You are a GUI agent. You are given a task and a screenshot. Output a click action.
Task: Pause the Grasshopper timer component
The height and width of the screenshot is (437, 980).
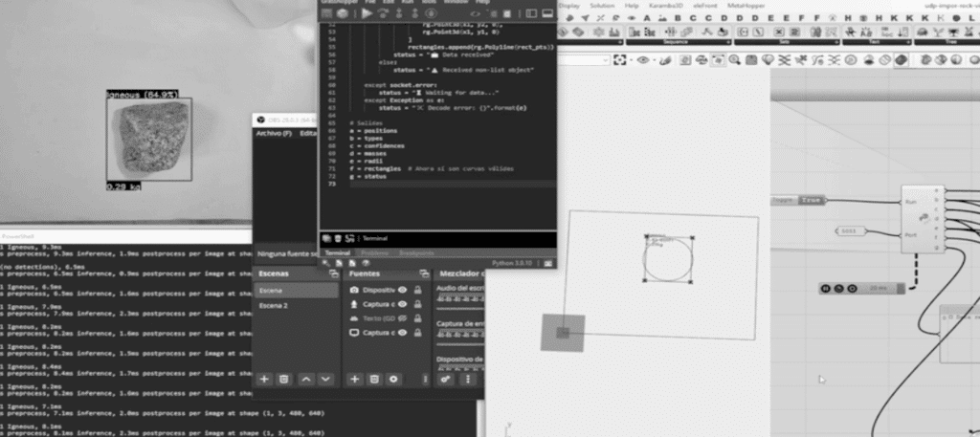(x=826, y=289)
